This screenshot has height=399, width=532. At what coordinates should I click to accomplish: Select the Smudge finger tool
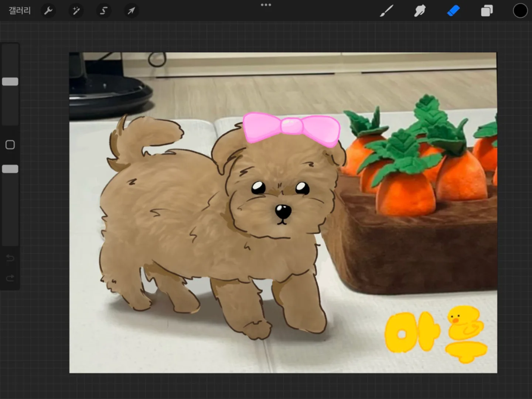pyautogui.click(x=420, y=11)
